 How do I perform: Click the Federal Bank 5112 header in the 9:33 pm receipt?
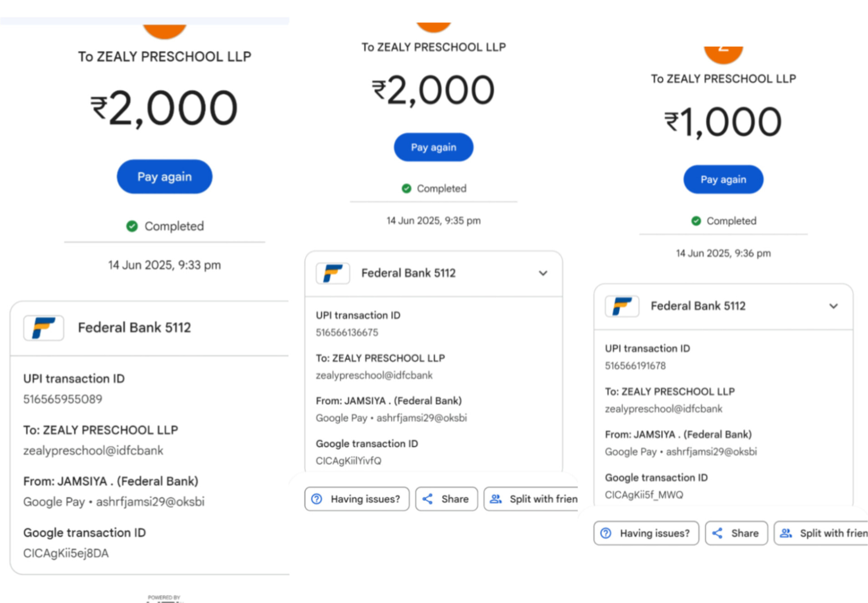click(134, 328)
